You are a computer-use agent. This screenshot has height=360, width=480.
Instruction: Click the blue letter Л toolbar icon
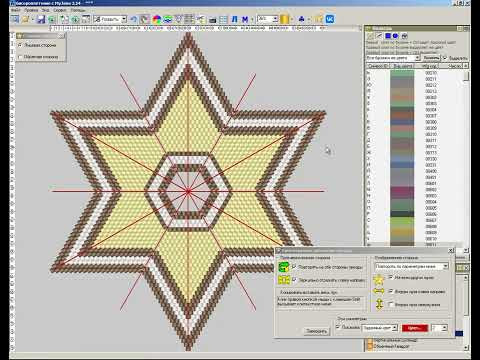coord(235,19)
